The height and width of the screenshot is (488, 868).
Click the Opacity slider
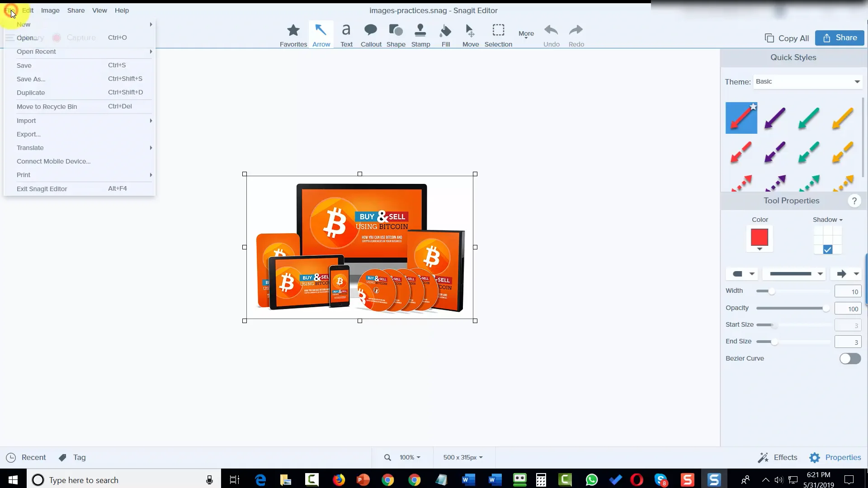793,308
